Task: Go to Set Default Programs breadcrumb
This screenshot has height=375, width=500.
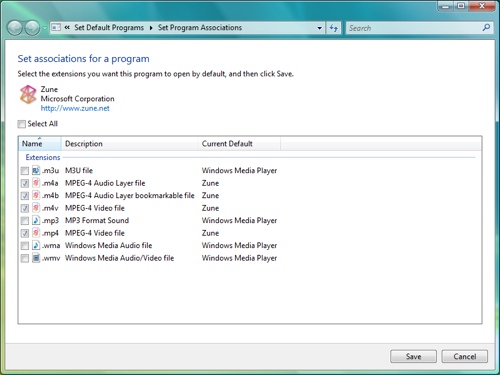Action: pyautogui.click(x=109, y=28)
